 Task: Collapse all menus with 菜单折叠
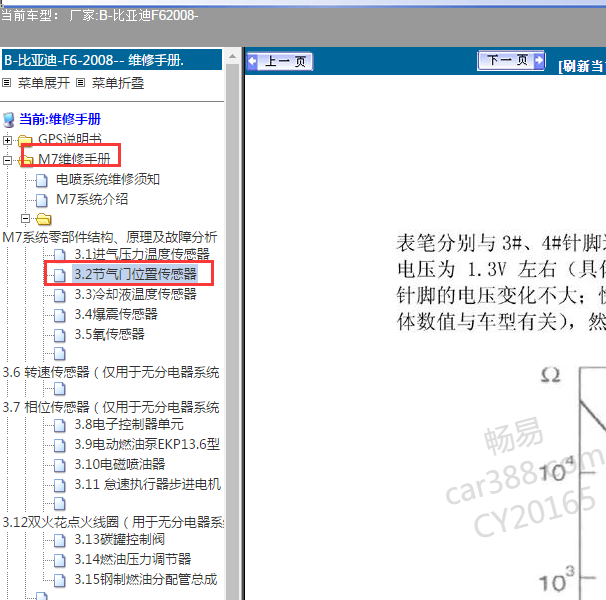[118, 83]
